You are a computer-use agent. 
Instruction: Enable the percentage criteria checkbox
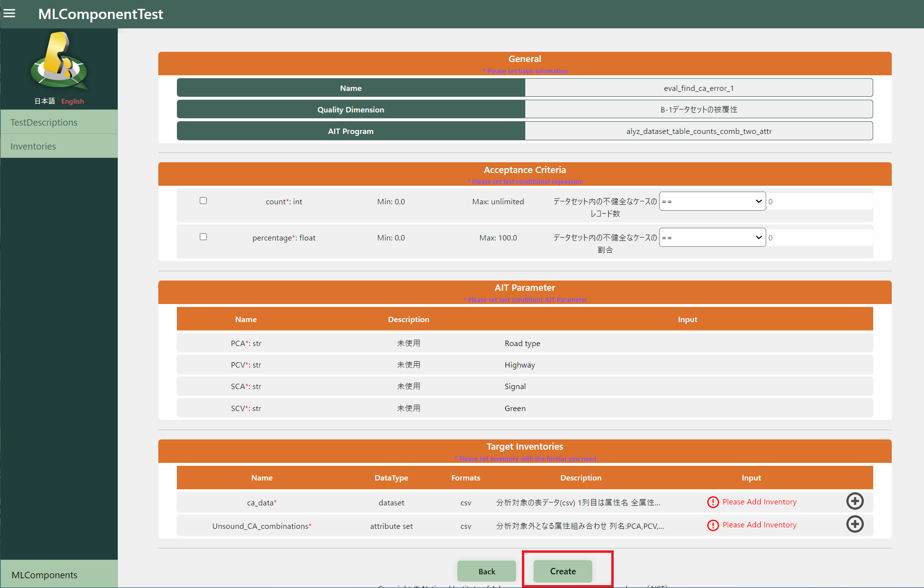click(203, 237)
